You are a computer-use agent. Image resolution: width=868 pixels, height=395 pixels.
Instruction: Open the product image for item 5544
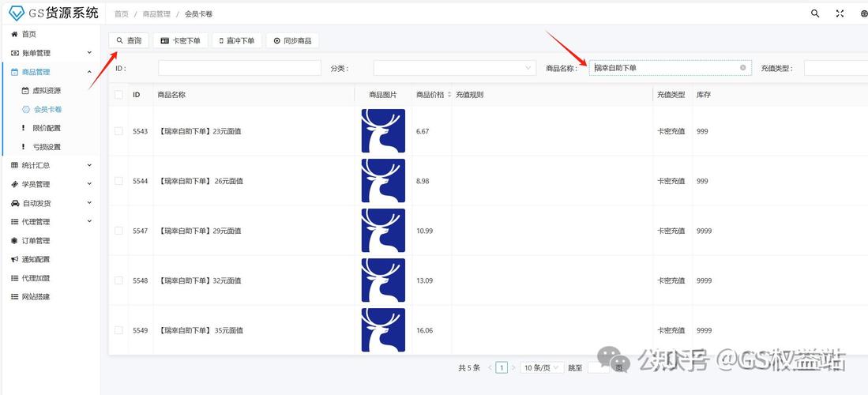click(383, 181)
